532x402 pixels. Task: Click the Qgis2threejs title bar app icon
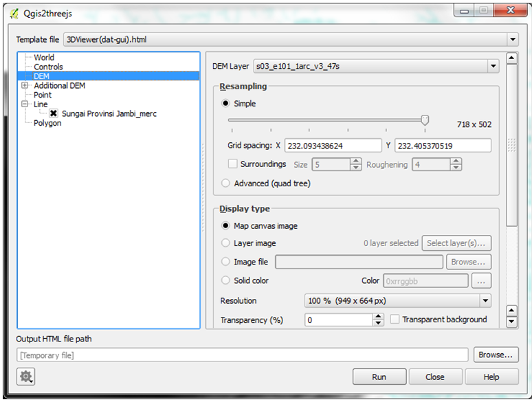(14, 14)
